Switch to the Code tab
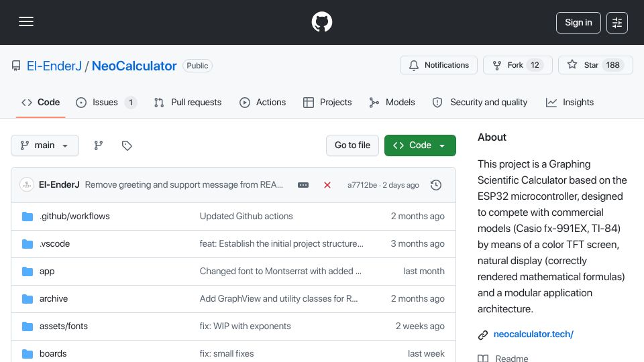The width and height of the screenshot is (644, 362). coord(41,102)
